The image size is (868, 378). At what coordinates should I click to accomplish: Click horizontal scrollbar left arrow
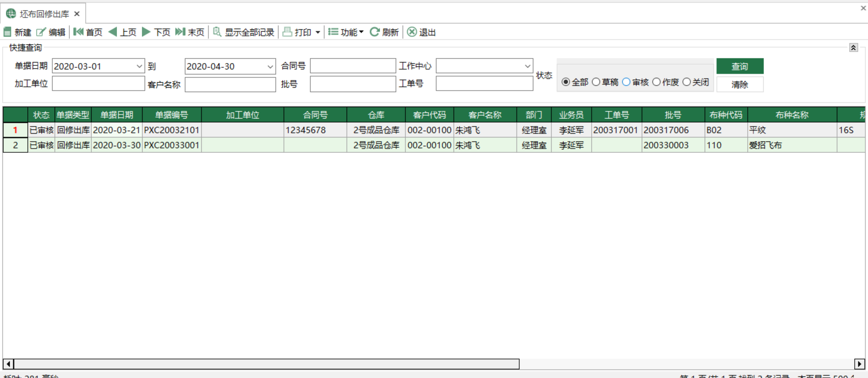pos(8,364)
